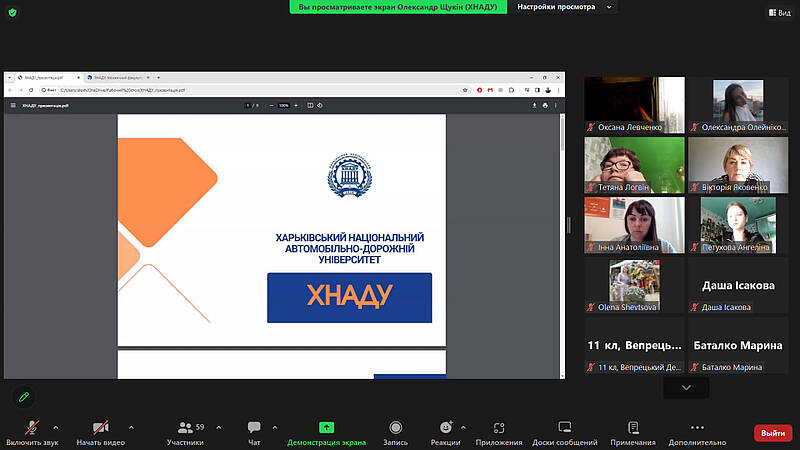Select 11 кл, Вепрецький participant tile

tap(634, 345)
